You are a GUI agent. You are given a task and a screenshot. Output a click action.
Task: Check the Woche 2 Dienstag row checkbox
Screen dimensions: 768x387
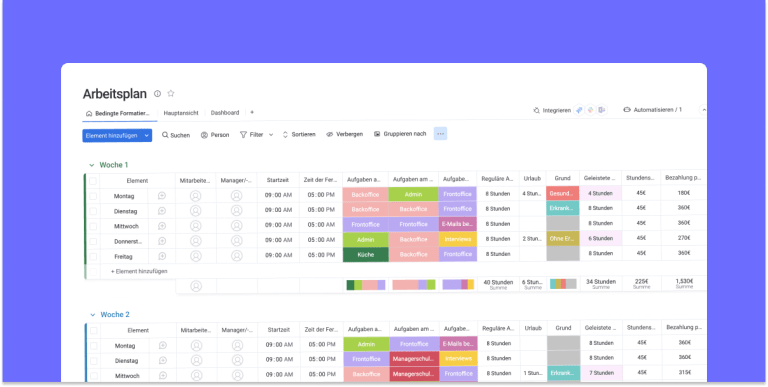pos(94,361)
